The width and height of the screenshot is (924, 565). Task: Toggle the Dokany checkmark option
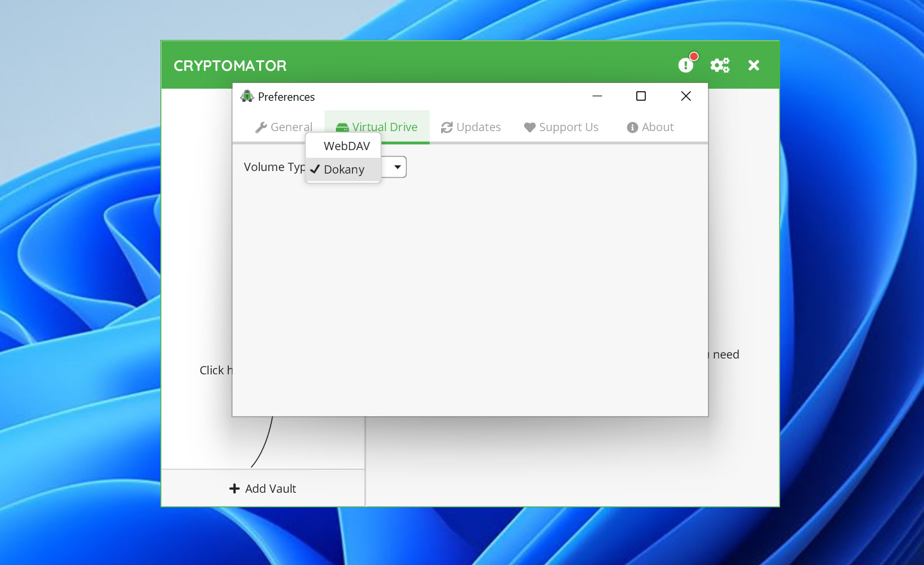coord(316,169)
